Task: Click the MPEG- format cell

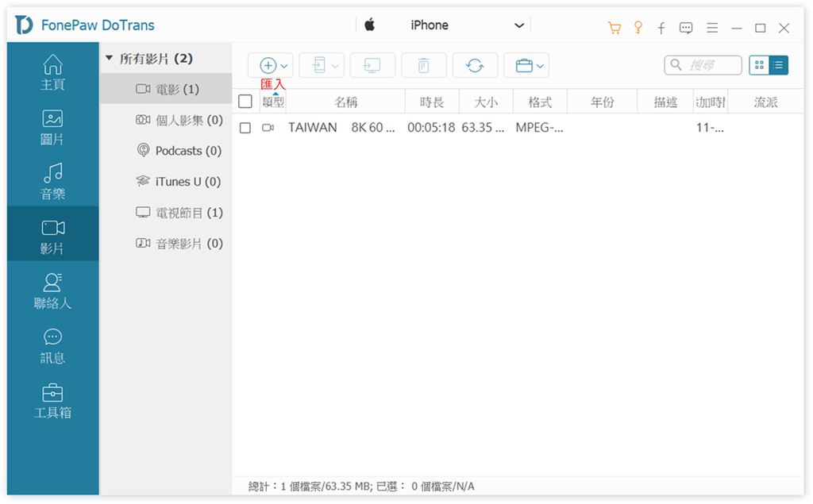Action: (x=539, y=128)
